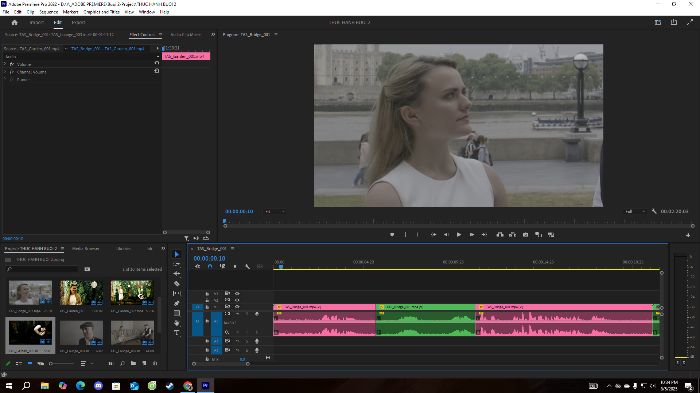
Task: Select dark hands clip thumbnail in Project
Action: (x=30, y=333)
